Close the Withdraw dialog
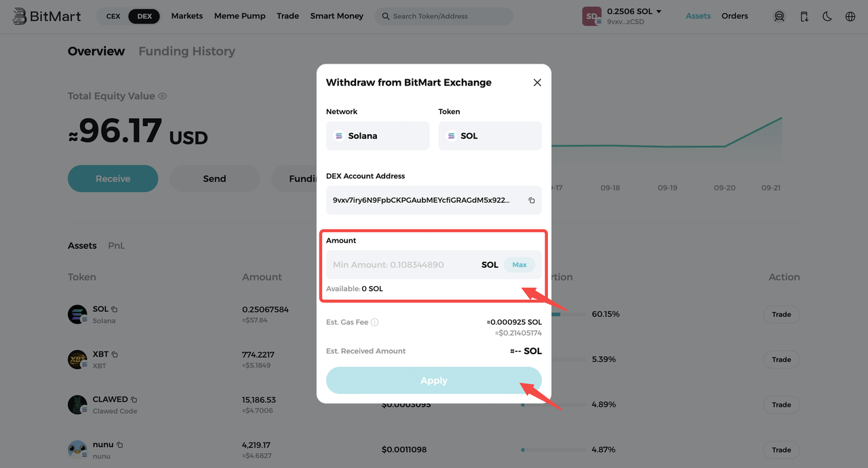The height and width of the screenshot is (468, 868). pyautogui.click(x=537, y=82)
